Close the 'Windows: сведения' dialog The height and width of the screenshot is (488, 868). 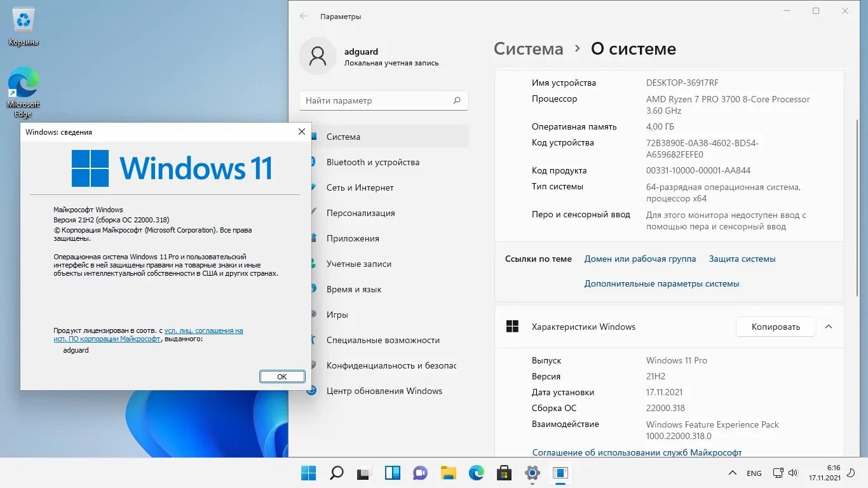[x=302, y=132]
